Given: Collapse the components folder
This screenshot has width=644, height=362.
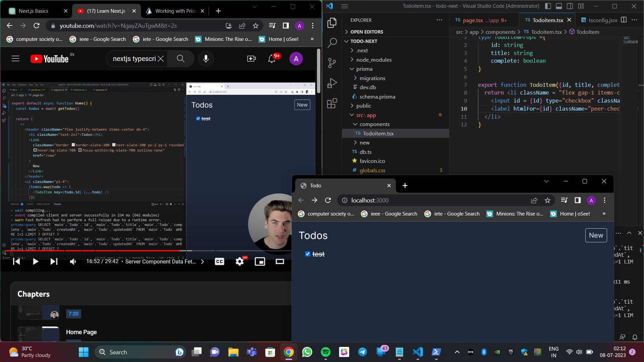Looking at the screenshot, I should point(375,124).
